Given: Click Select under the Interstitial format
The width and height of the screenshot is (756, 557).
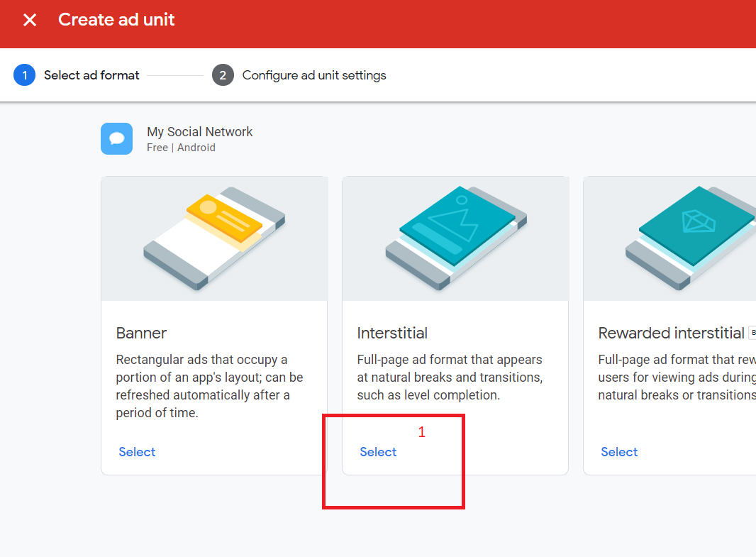Looking at the screenshot, I should (x=378, y=451).
